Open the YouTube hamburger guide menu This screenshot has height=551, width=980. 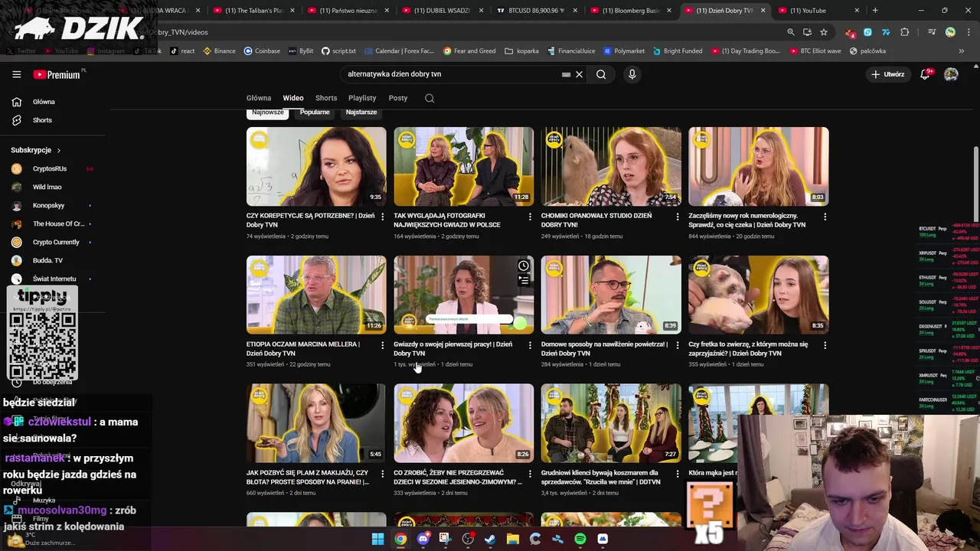[16, 74]
